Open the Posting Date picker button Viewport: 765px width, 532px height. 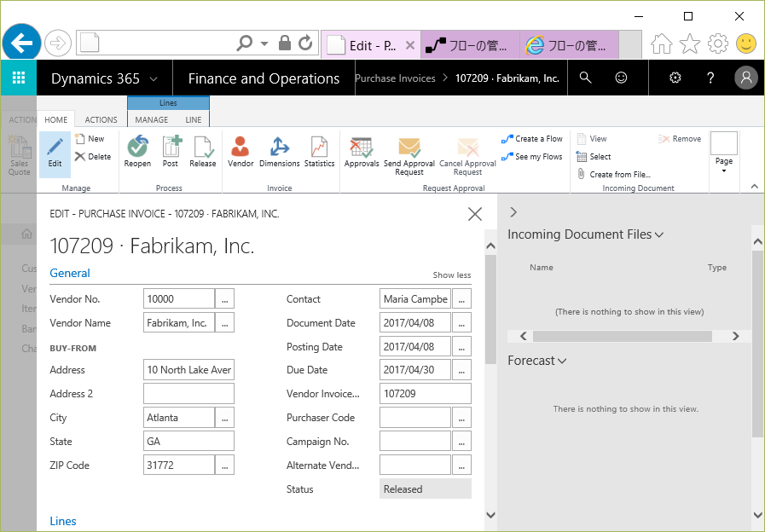pyautogui.click(x=461, y=347)
